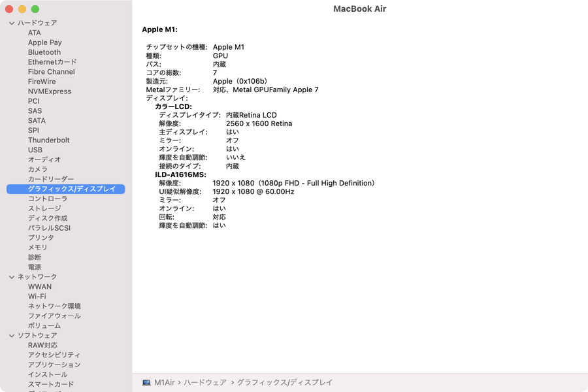588x392 pixels.
Task: Select ATA in the sidebar
Action: click(35, 33)
